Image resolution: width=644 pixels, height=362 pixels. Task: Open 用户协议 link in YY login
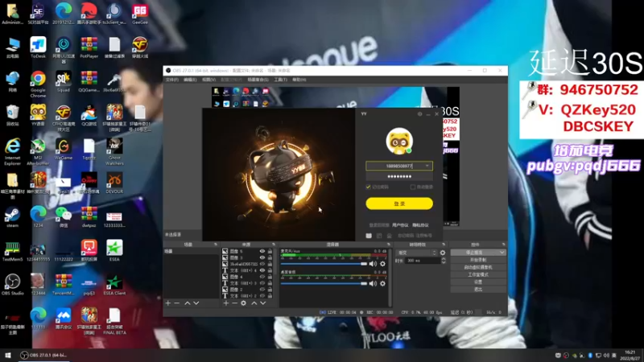coord(400,225)
